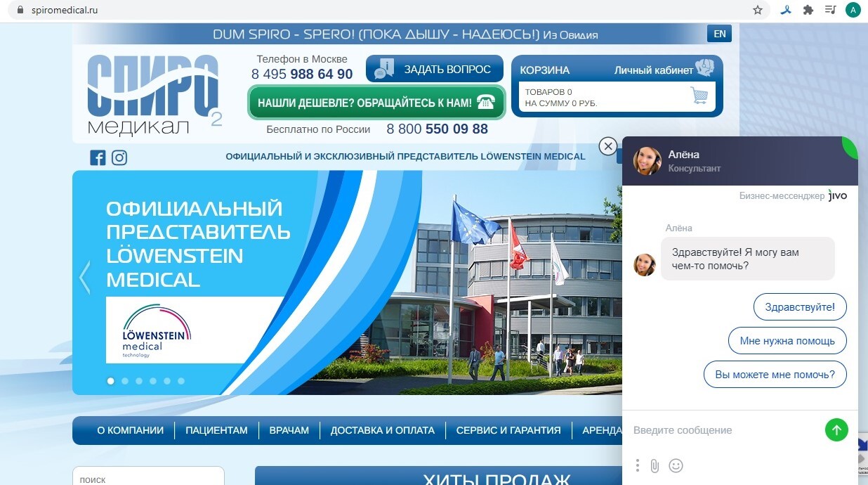Image resolution: width=868 pixels, height=485 pixels.
Task: Choose Вы можете мне помочь? quick reply
Action: pos(775,375)
